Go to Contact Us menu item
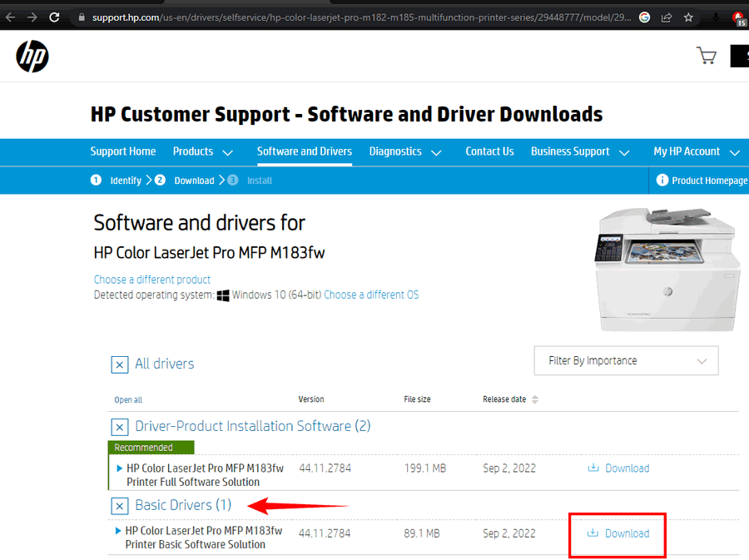The width and height of the screenshot is (749, 560). [x=489, y=151]
